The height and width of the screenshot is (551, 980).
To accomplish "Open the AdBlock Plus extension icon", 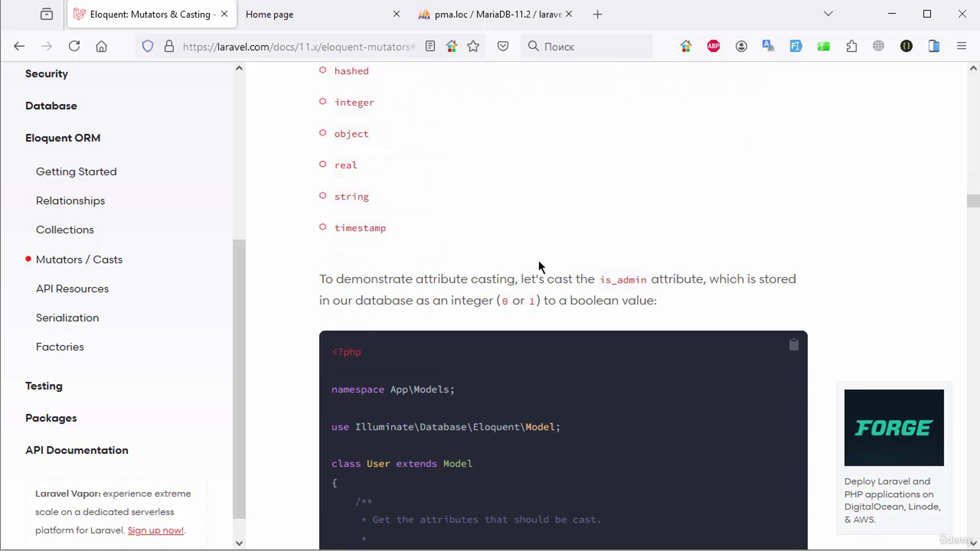I will click(714, 46).
